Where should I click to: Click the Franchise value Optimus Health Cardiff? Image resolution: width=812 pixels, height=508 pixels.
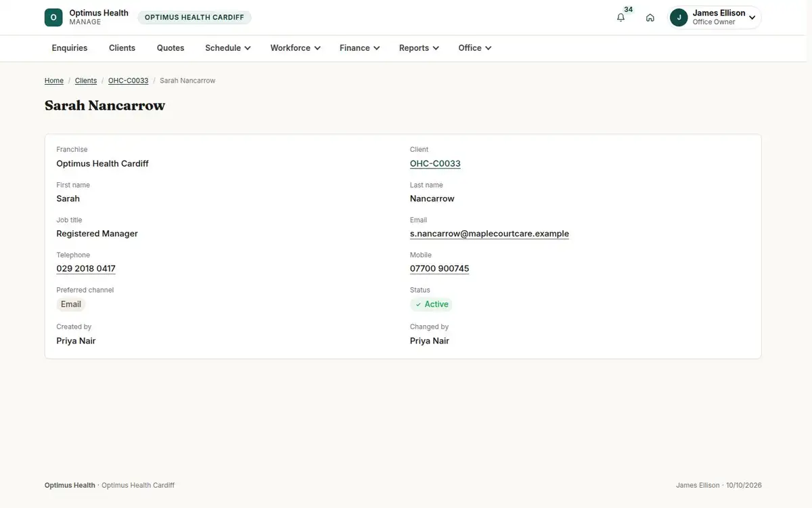(102, 163)
